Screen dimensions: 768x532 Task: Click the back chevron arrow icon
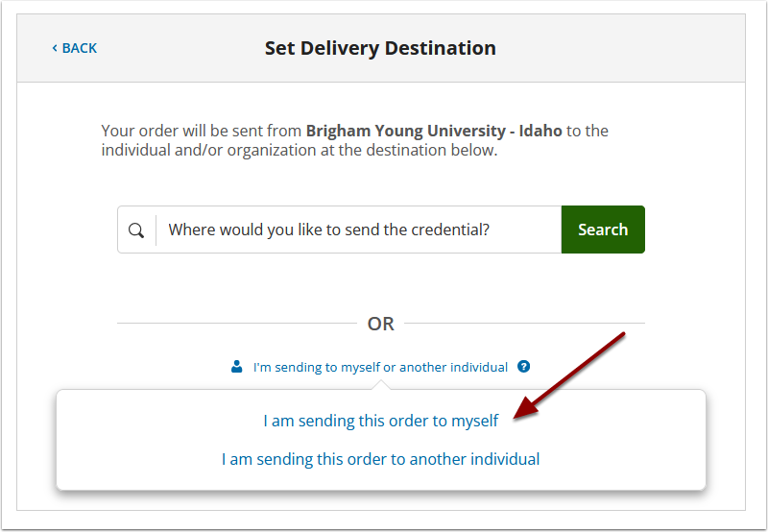pyautogui.click(x=55, y=48)
